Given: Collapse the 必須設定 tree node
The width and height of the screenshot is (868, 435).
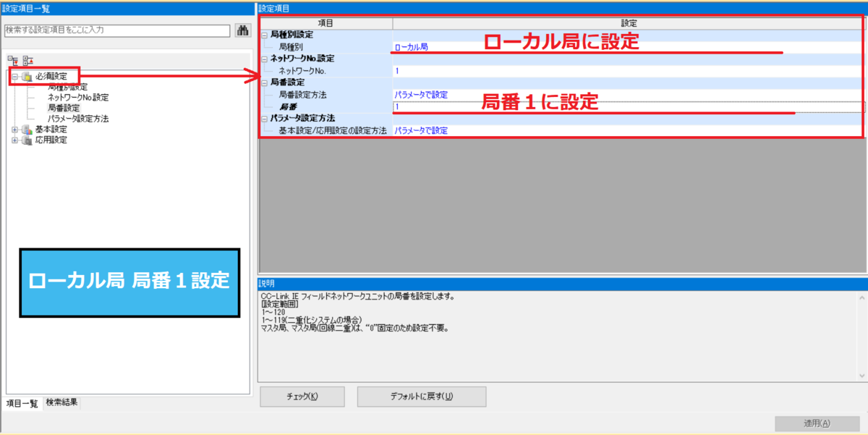Looking at the screenshot, I should [x=14, y=75].
